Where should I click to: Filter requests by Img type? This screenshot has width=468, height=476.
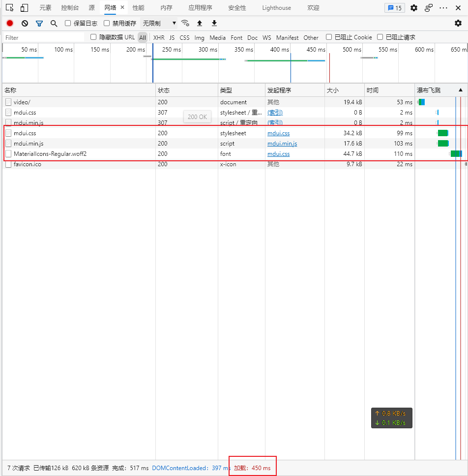tap(200, 38)
